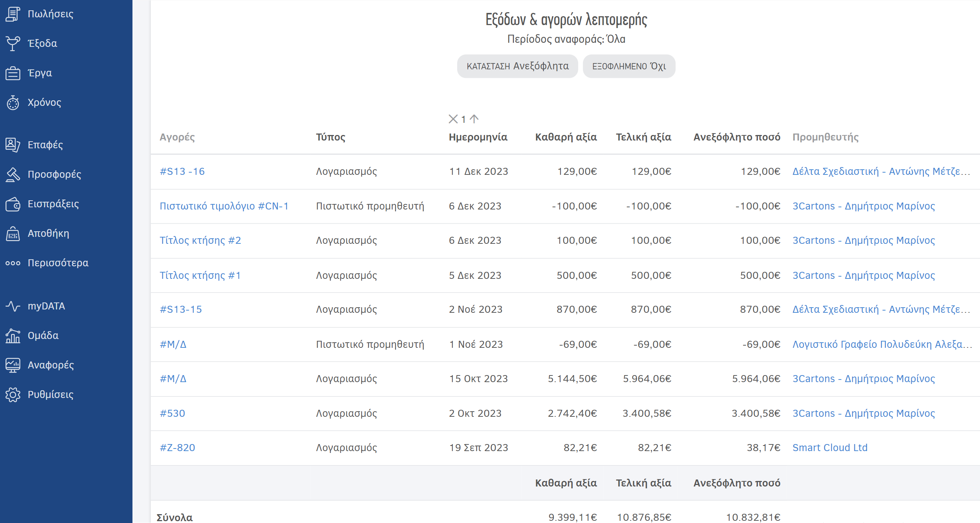This screenshot has height=523, width=980.
Task: Sort by the Τύπος column header
Action: [330, 137]
